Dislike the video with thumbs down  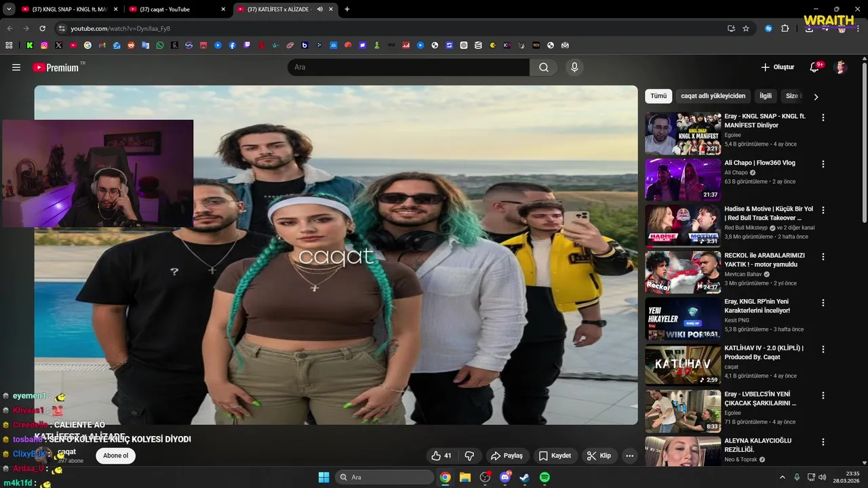(469, 455)
